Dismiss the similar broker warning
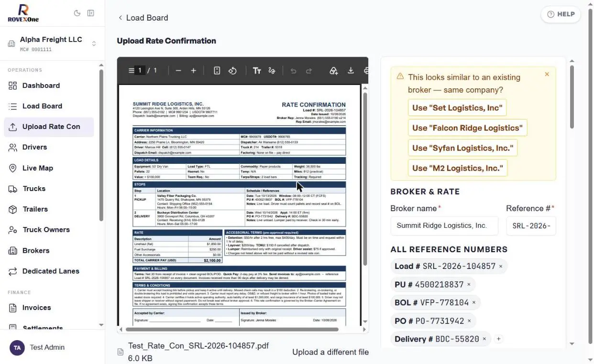 click(x=547, y=75)
